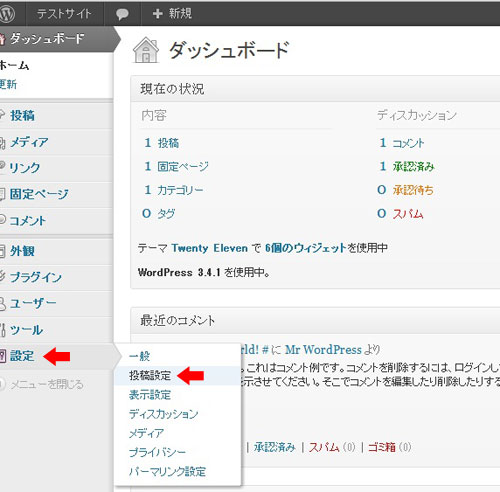
Task: Open テストサイト site name in admin bar
Action: [64, 14]
